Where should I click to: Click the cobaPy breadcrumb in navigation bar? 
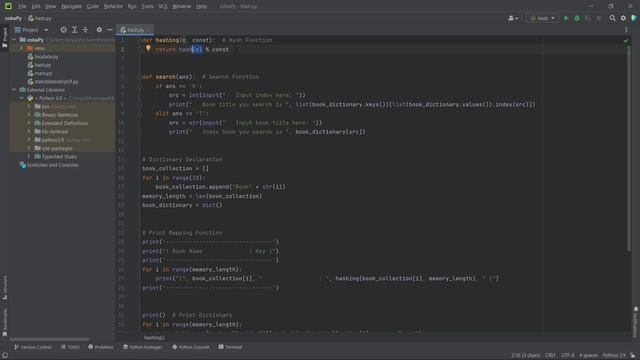(13, 18)
